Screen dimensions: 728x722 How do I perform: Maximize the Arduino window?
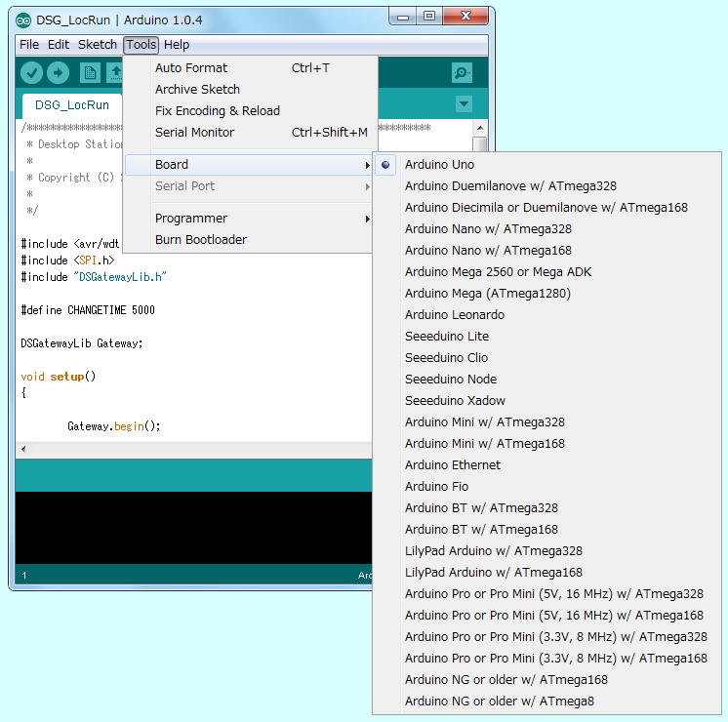pos(429,17)
